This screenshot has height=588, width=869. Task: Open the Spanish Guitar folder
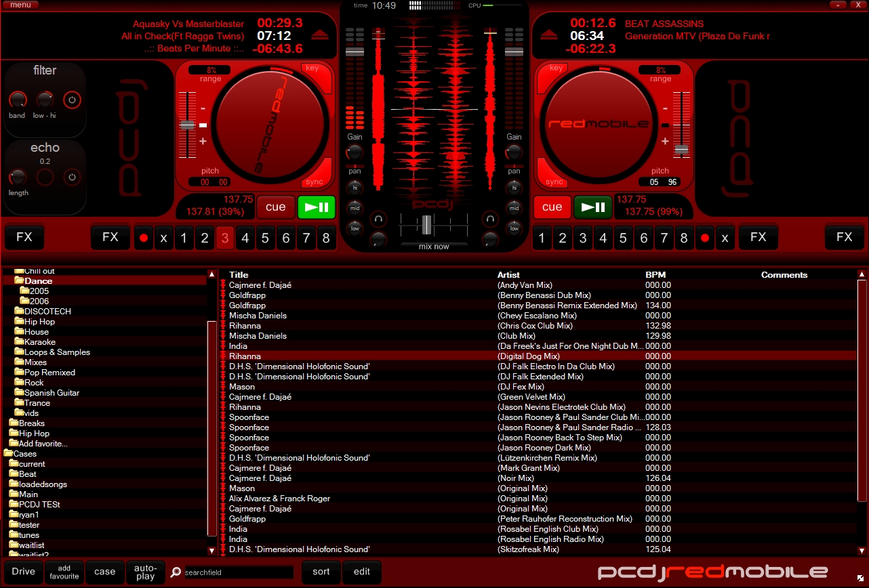point(52,393)
